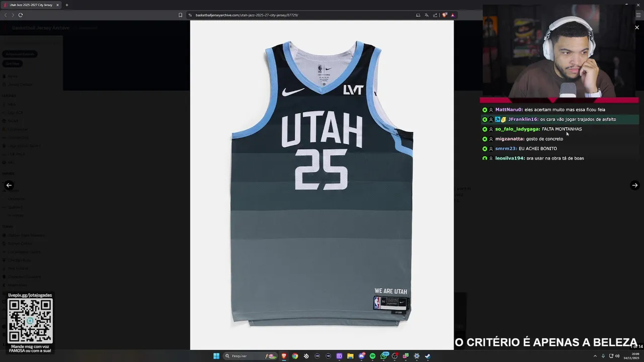
Task: Open Google Chrome from taskbar
Action: [x=295, y=356]
